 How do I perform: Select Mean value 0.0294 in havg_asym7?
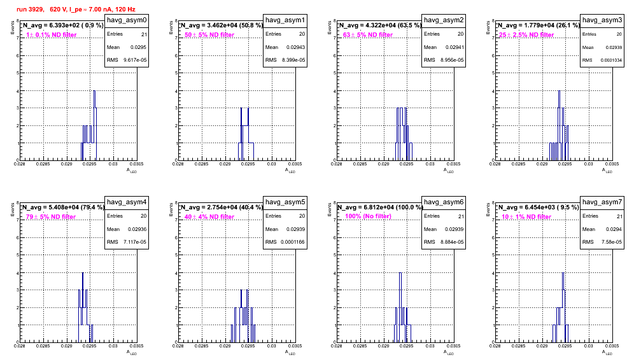614,229
